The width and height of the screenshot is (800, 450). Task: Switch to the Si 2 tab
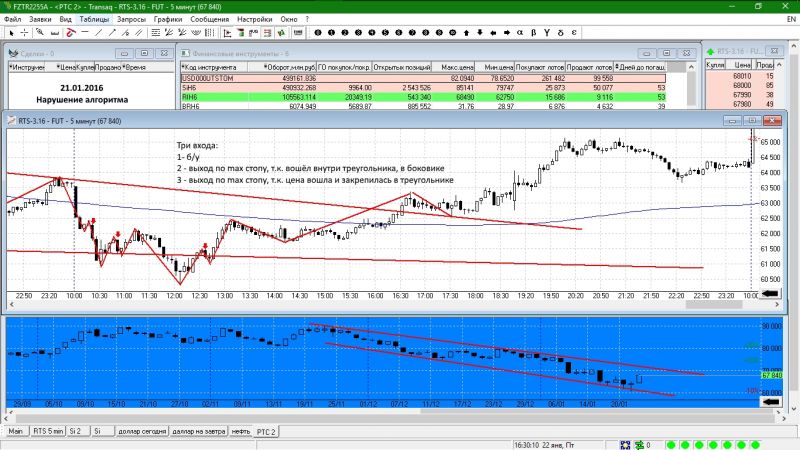click(x=76, y=431)
